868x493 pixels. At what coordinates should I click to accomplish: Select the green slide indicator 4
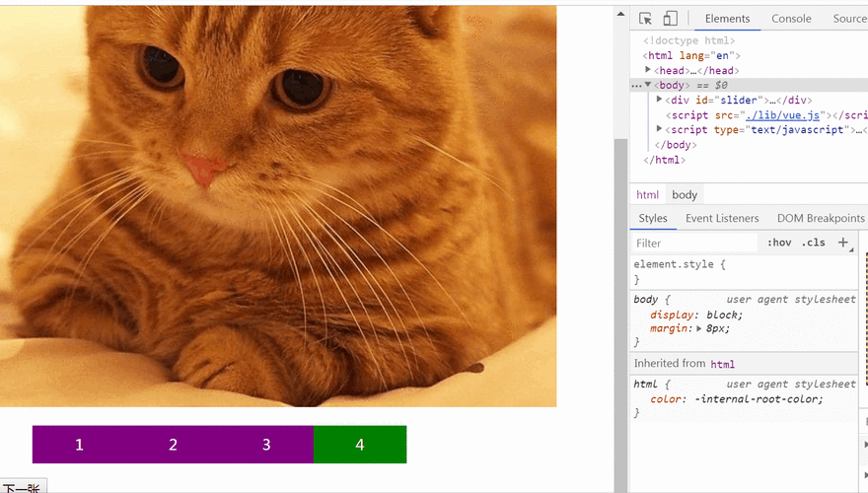[360, 445]
